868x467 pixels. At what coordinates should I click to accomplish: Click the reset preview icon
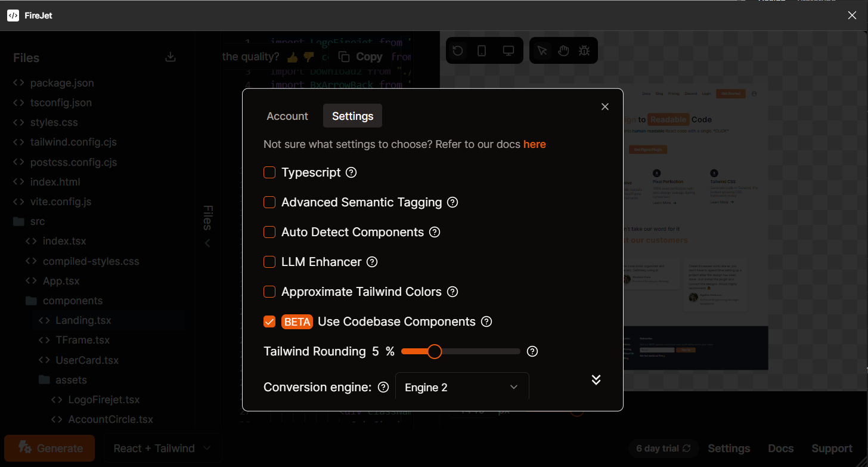pos(458,50)
